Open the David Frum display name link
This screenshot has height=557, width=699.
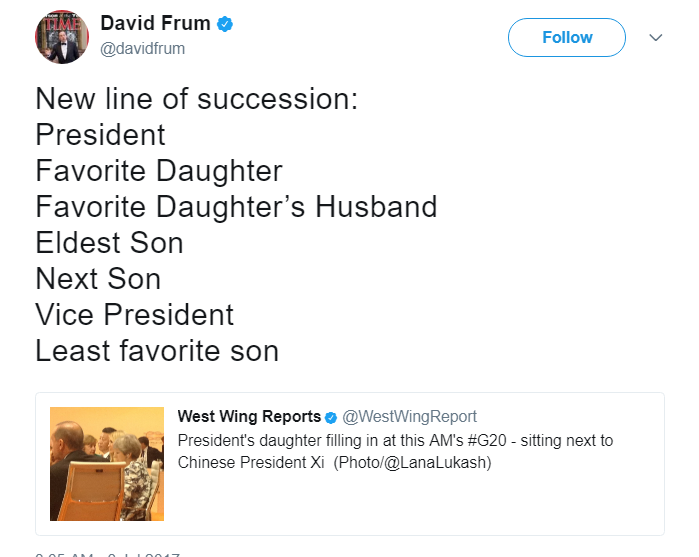point(156,24)
